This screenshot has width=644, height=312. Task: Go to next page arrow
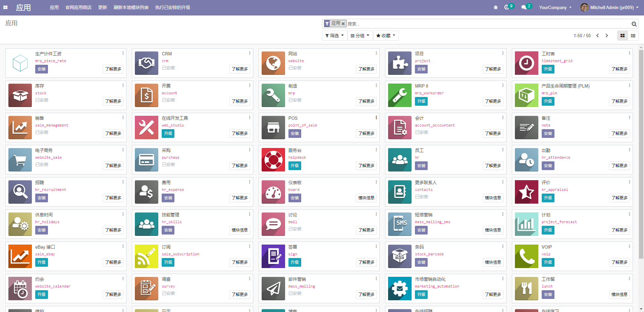pos(607,36)
